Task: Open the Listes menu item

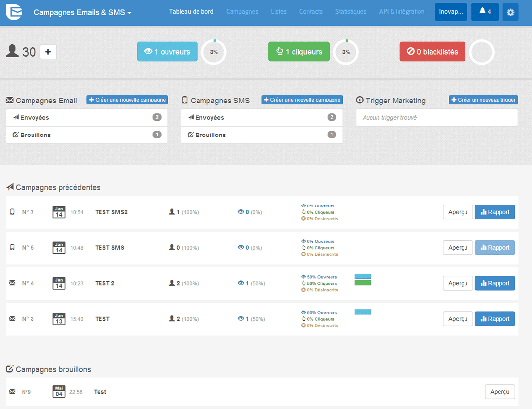Action: click(x=278, y=12)
